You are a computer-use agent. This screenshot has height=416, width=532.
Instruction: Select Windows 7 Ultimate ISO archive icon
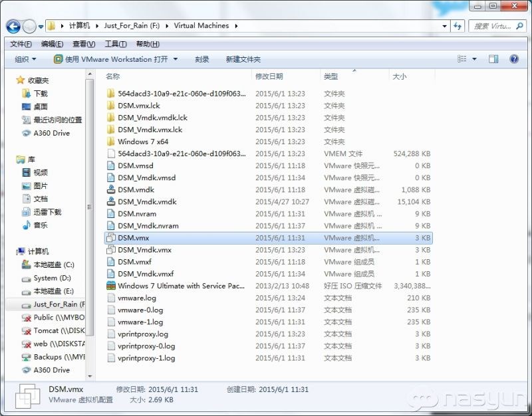(x=111, y=286)
